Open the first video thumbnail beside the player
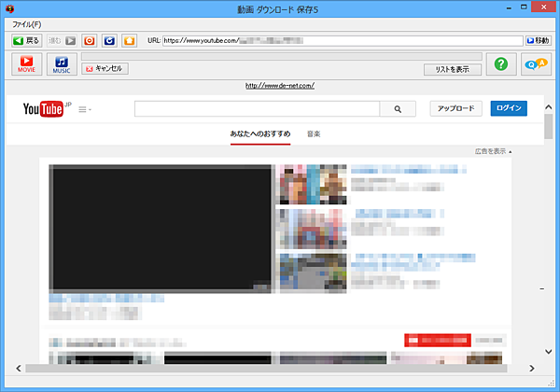 314,184
